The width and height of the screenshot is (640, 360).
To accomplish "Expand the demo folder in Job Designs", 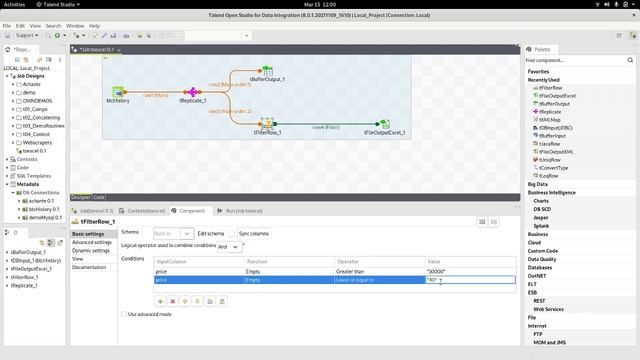I will tap(13, 93).
